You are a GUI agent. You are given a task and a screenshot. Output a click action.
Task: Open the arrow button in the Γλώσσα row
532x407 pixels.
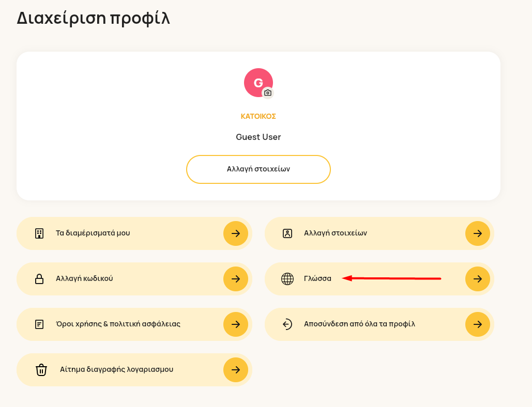coord(478,279)
